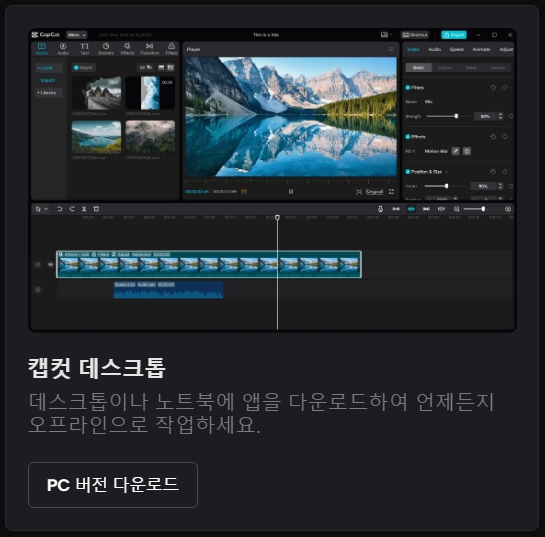Reset Position & Size with its reset icon
This screenshot has height=537, width=545.
coord(493,172)
